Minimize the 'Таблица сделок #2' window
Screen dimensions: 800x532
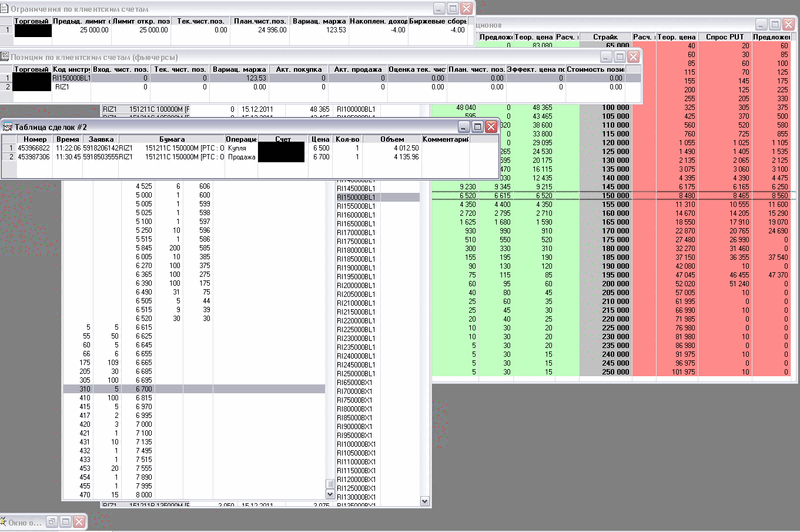(464, 127)
